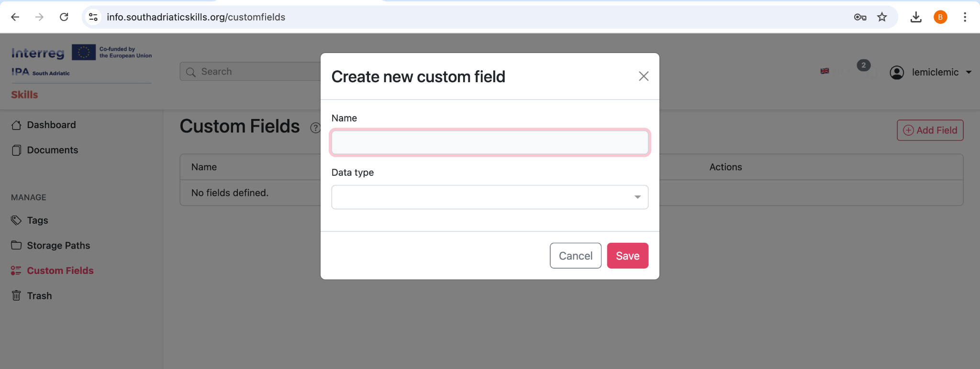Go forward with browser forward arrow
This screenshot has height=369, width=980.
[x=39, y=17]
